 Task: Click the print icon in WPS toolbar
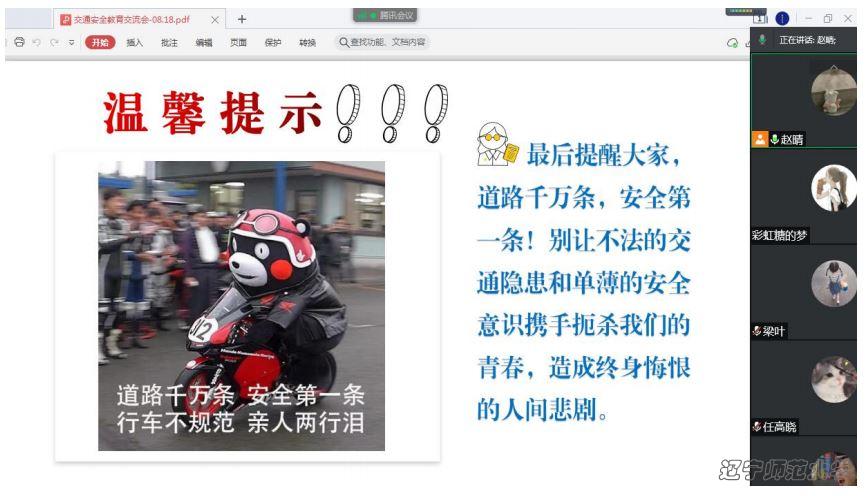(19, 42)
